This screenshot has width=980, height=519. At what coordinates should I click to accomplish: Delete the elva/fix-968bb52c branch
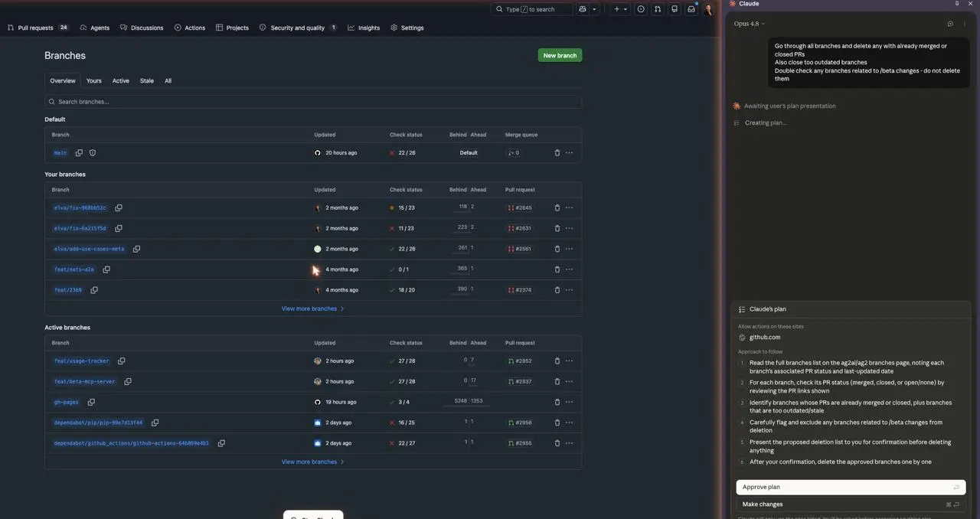point(557,207)
